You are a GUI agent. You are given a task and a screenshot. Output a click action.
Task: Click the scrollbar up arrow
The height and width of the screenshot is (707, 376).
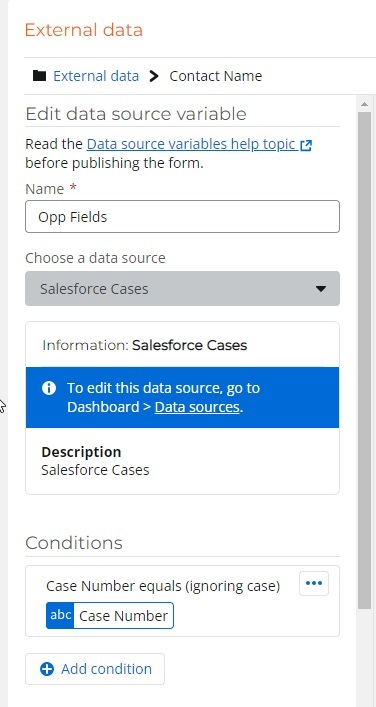tap(364, 104)
